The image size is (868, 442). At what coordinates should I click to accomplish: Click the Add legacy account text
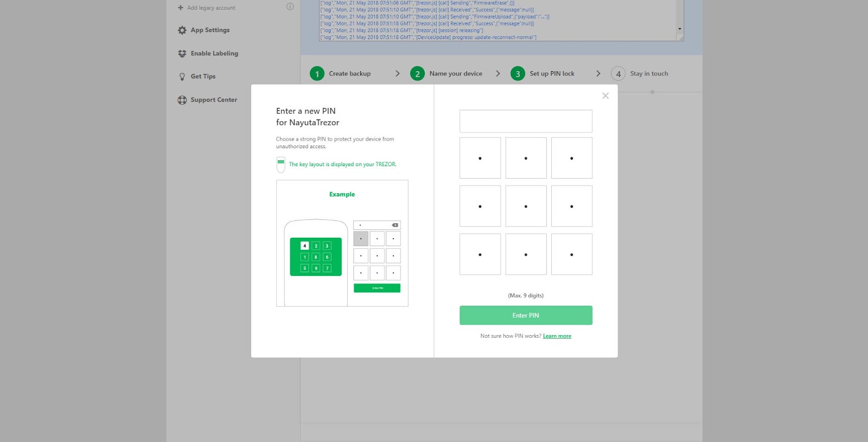211,8
